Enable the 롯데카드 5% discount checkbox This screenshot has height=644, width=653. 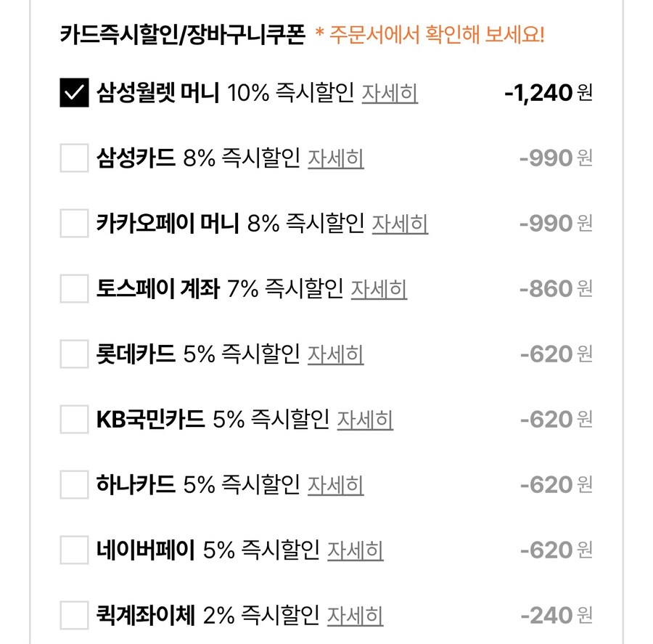point(73,354)
